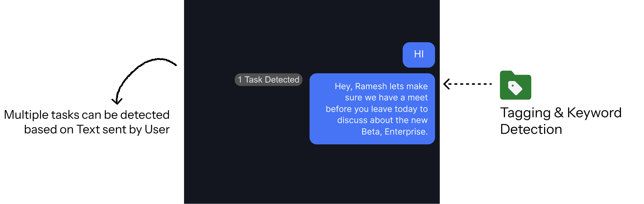Click 'Beta, Enterprise.' text in message
The width and height of the screenshot is (644, 204).
[x=394, y=131]
